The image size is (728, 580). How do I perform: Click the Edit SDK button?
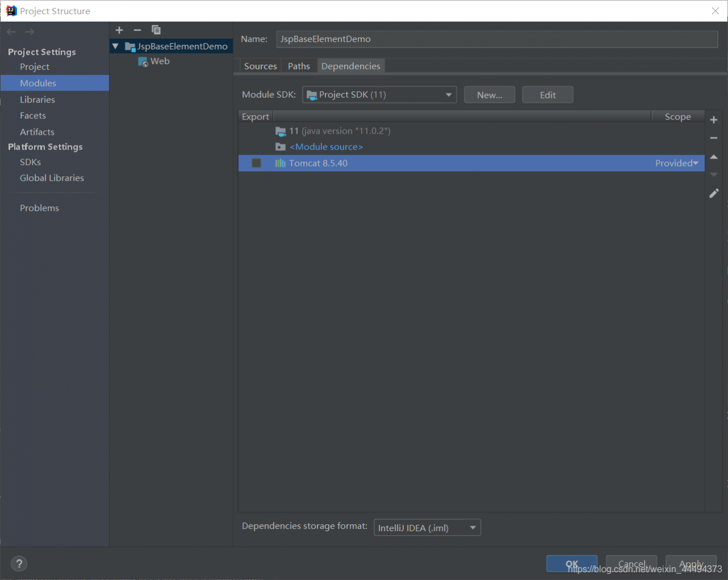(x=548, y=95)
